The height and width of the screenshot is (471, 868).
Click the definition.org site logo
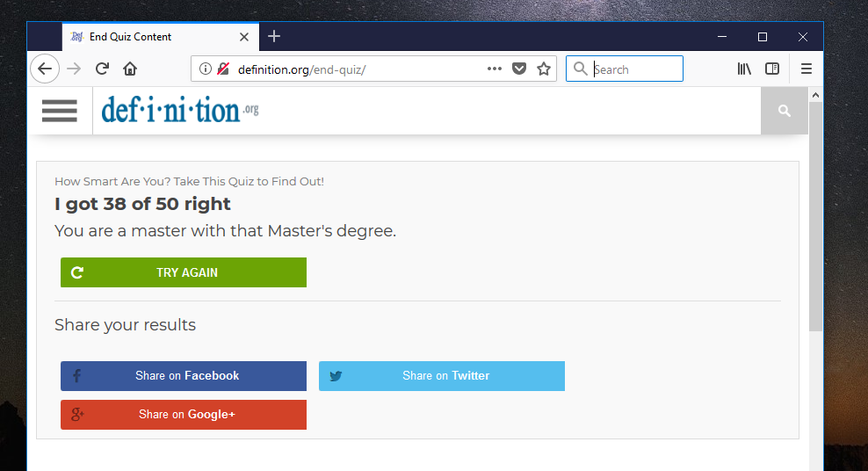(x=180, y=110)
